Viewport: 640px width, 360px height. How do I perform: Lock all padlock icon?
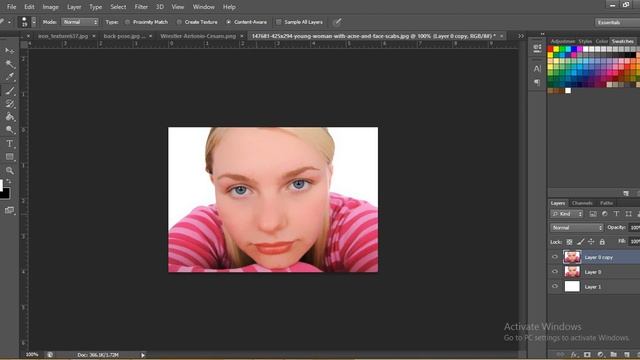click(602, 242)
